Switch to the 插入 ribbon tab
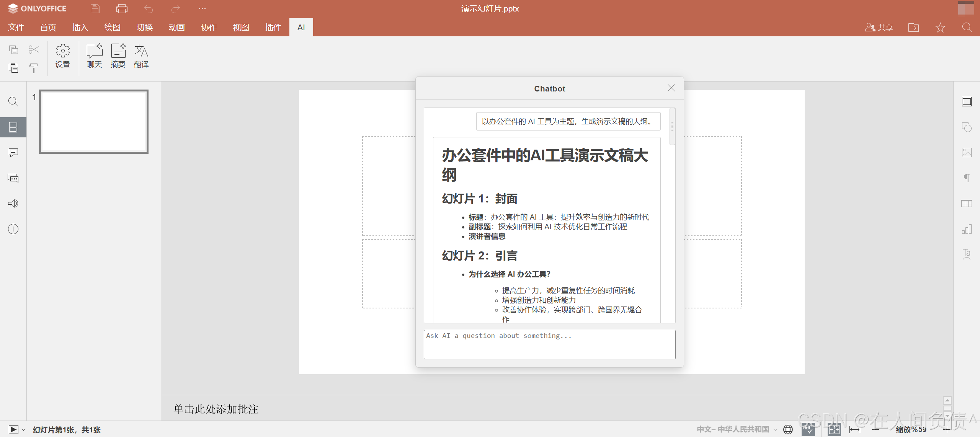 (x=80, y=27)
